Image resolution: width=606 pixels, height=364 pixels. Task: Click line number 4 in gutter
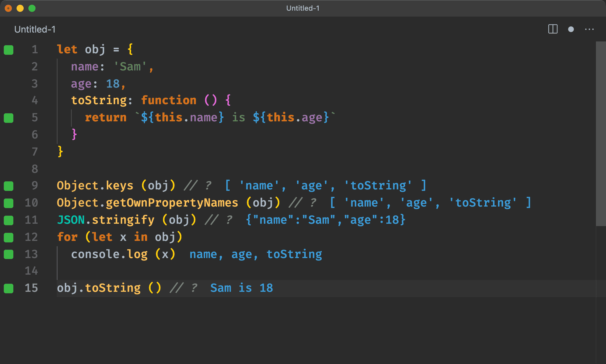click(x=35, y=101)
